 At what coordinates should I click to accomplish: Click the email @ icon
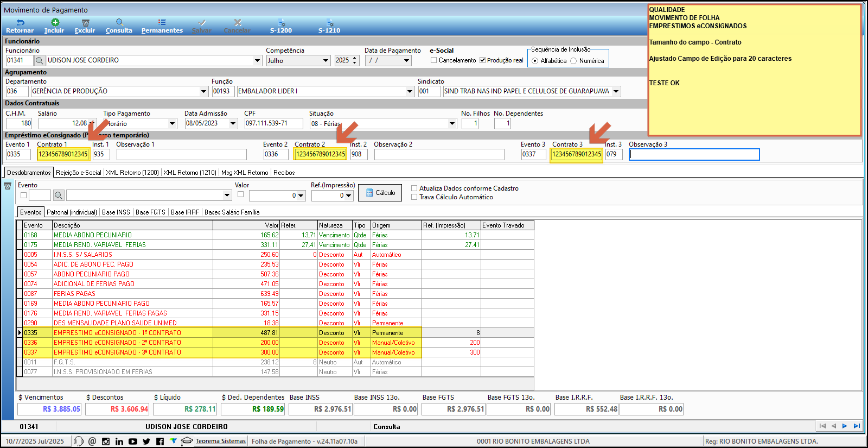click(92, 441)
